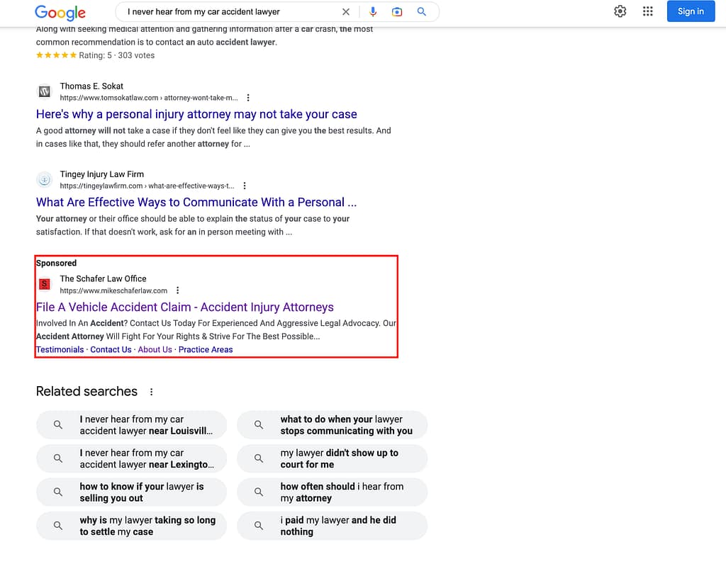726x588 pixels.
Task: Click the Tingey Injury Law Firm site name
Action: [102, 174]
